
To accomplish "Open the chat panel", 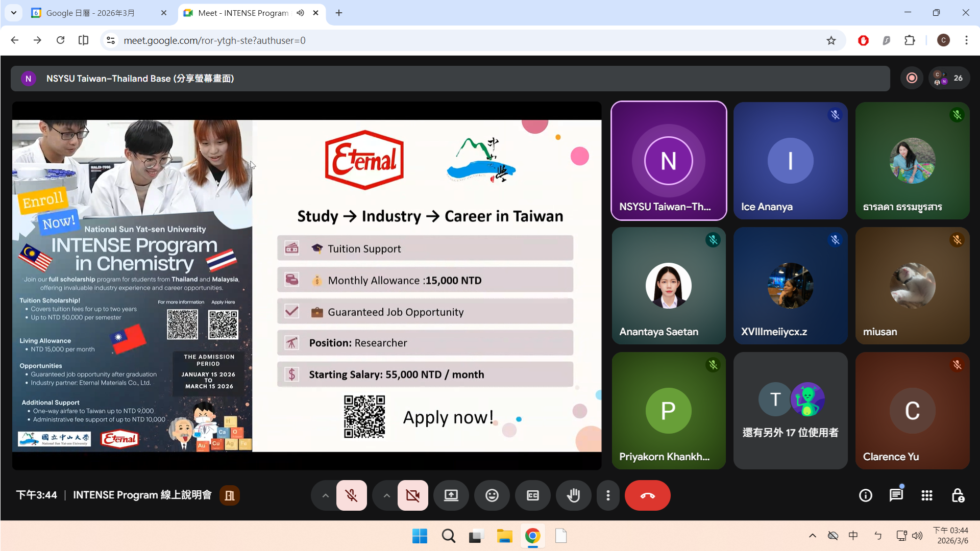I will pos(896,495).
